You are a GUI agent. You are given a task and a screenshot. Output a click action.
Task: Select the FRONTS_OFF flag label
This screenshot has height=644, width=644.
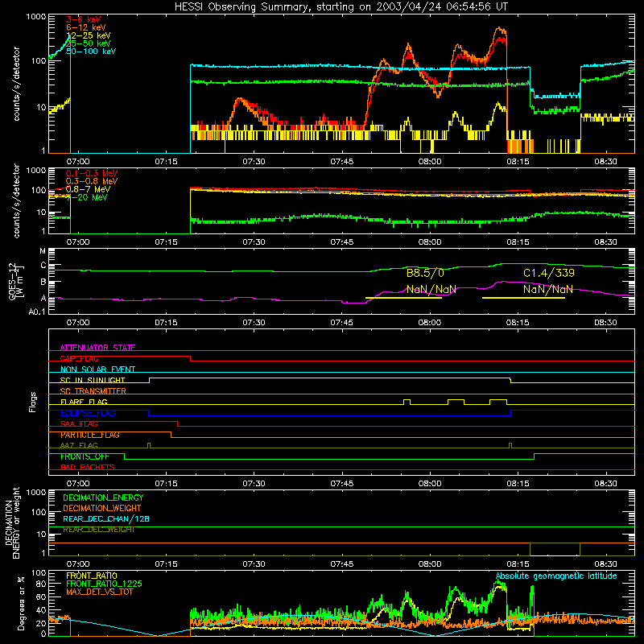85,456
